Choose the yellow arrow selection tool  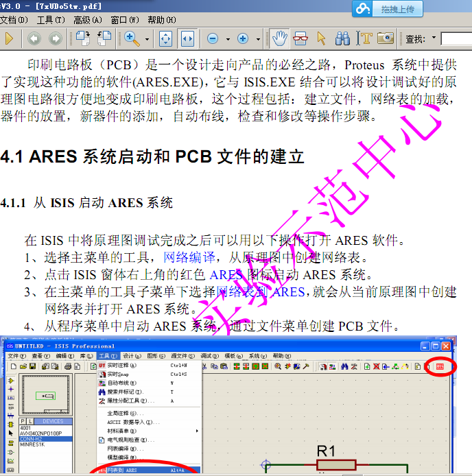click(321, 38)
